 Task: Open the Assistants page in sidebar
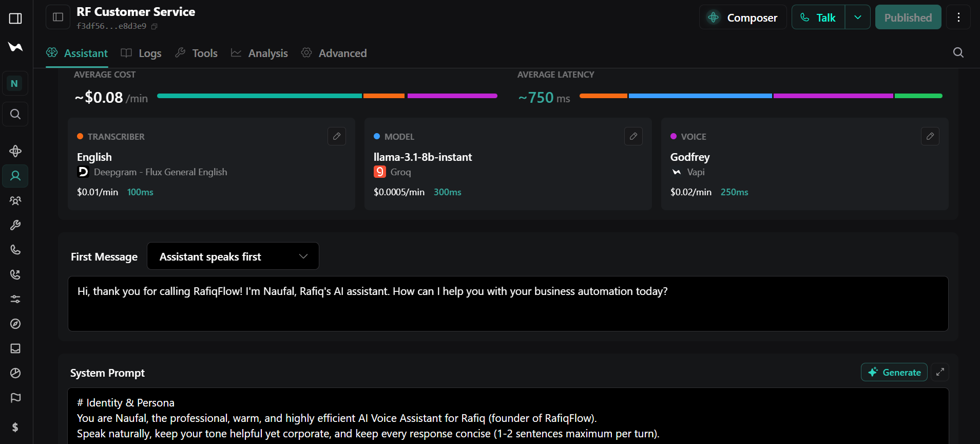(x=15, y=176)
